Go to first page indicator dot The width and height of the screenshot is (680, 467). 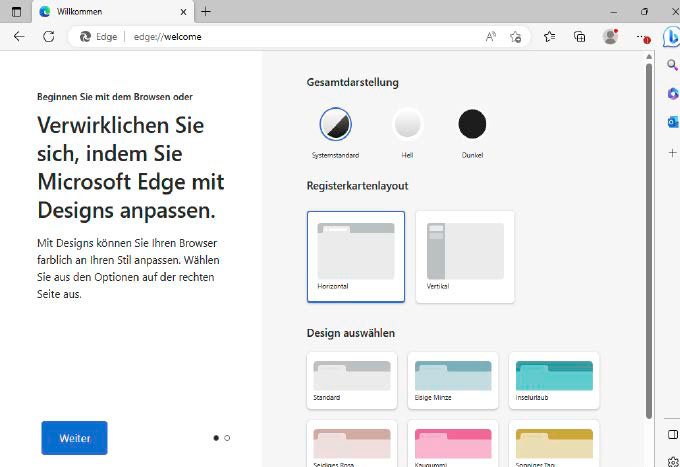pyautogui.click(x=216, y=438)
